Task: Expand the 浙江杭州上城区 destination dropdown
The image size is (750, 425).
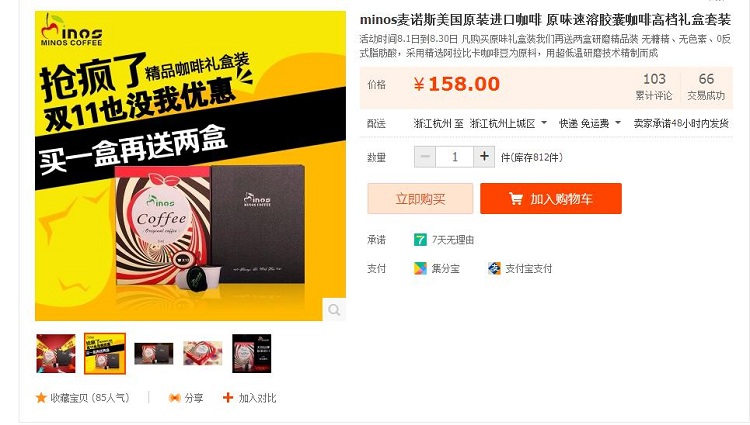Action: [x=544, y=123]
